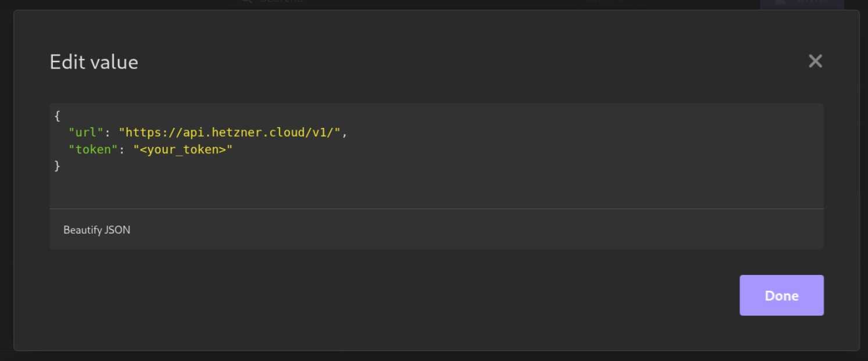Screen dimensions: 868x361
Task: Click the opening curly brace line
Action: (57, 116)
